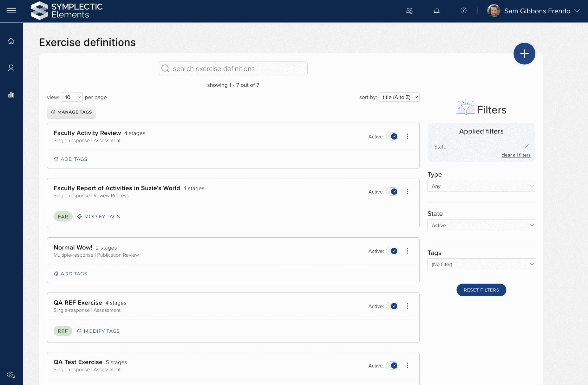Click the help question mark icon
Viewport: 588px width, 385px height.
(x=463, y=11)
